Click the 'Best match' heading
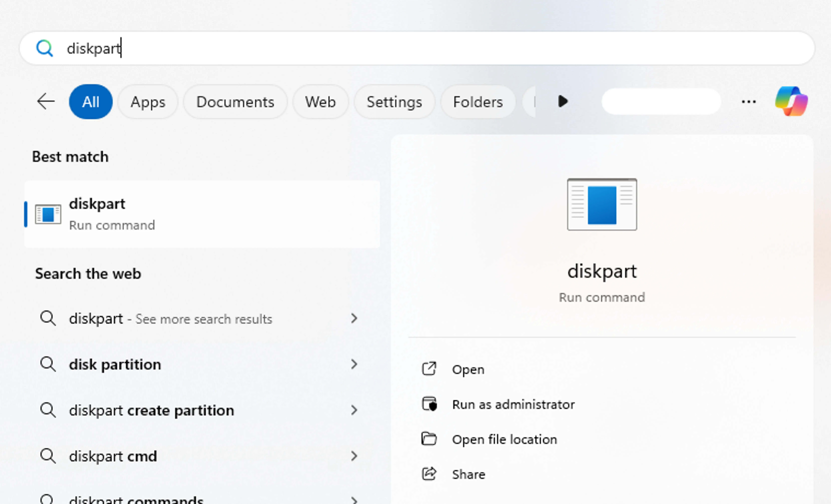The width and height of the screenshot is (831, 504). [x=70, y=157]
